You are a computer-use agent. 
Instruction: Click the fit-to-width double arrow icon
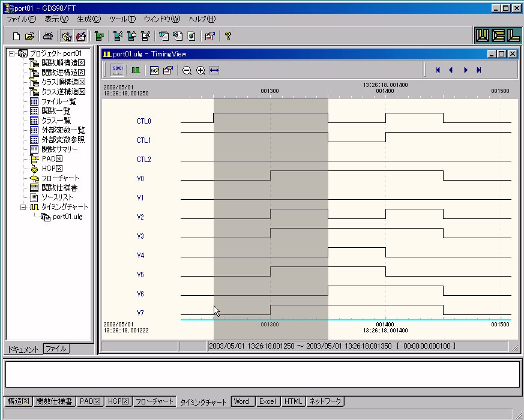point(214,71)
